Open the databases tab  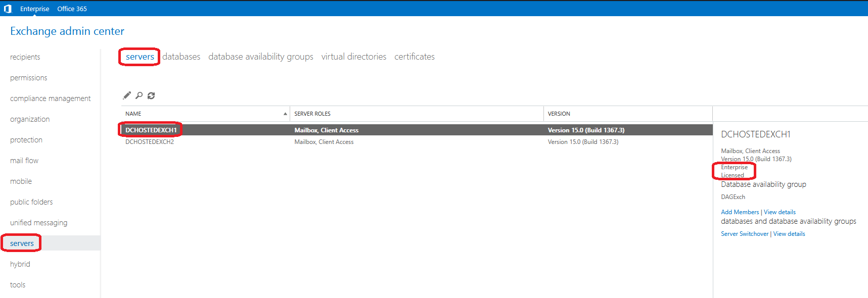(181, 57)
